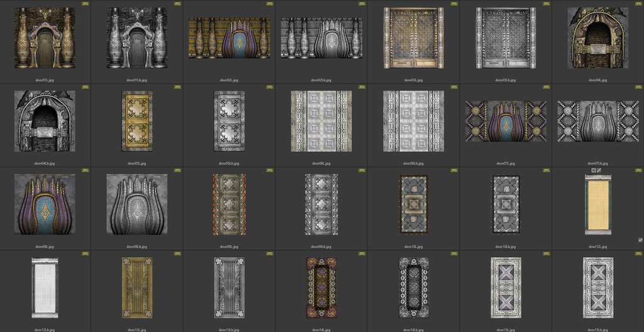Click the diagonal slash icon above door12L
The image size is (644, 332).
click(599, 170)
